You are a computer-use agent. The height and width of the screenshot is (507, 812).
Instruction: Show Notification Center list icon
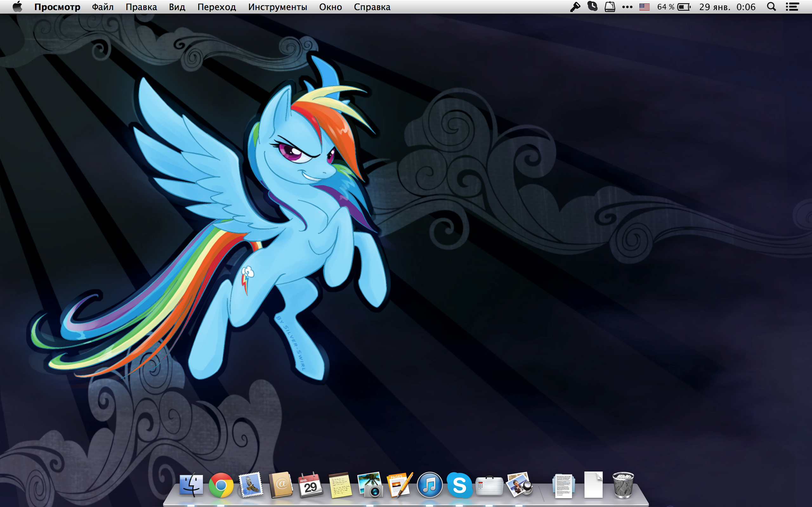793,7
